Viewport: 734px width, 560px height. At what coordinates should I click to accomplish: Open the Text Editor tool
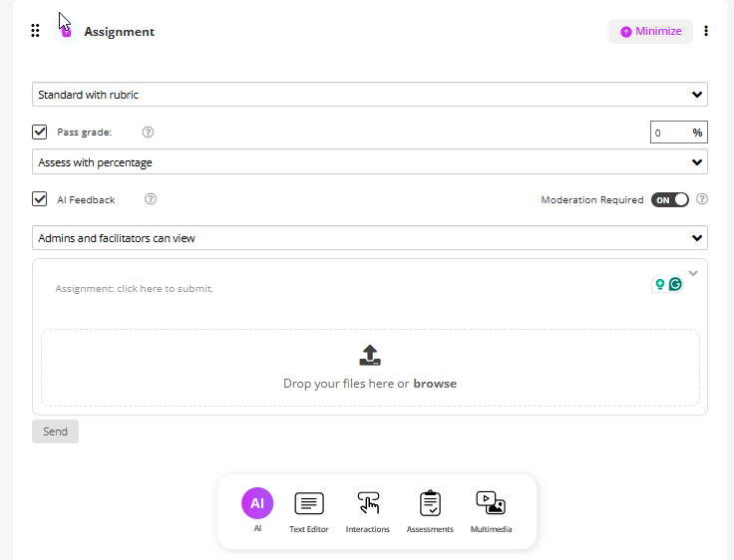[x=309, y=512]
